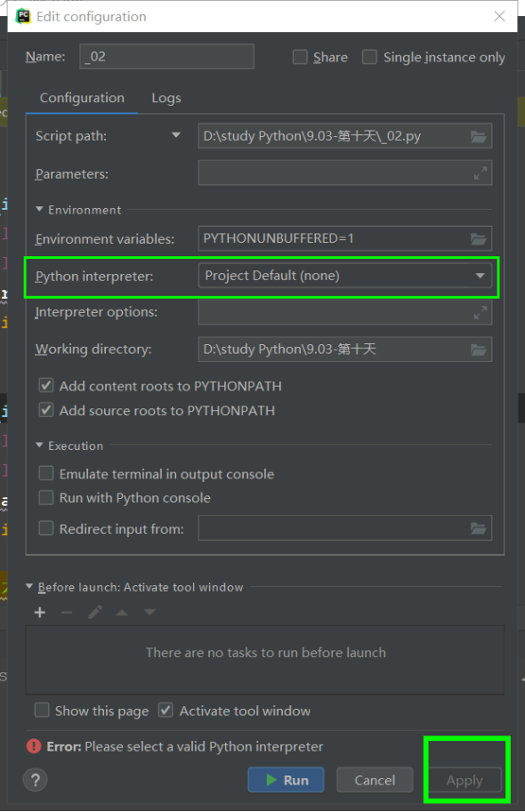Enable the Share checkbox
The image size is (525, 812).
(x=300, y=57)
